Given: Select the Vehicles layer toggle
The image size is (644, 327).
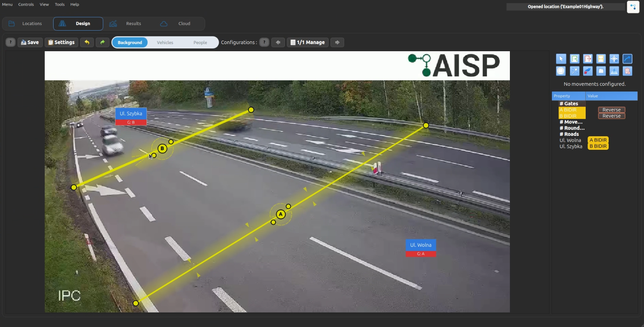Looking at the screenshot, I should pos(165,43).
